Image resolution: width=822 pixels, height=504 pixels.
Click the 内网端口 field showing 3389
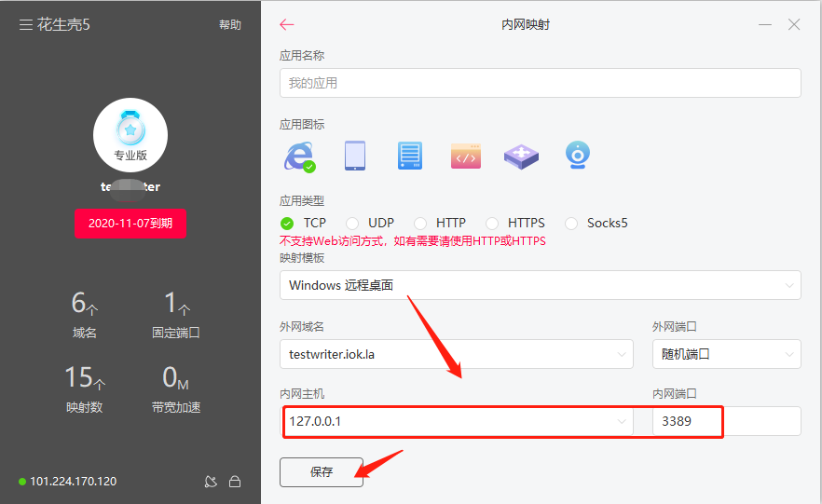point(727,421)
